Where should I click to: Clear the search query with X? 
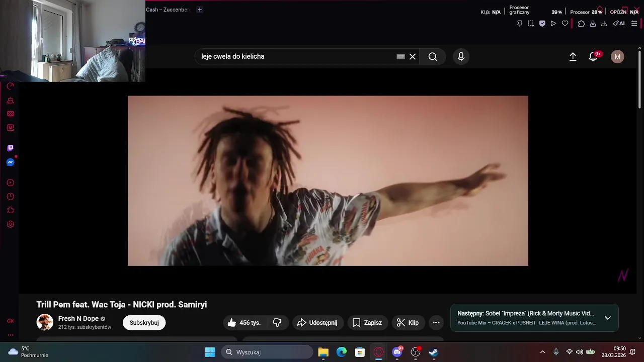click(x=413, y=57)
